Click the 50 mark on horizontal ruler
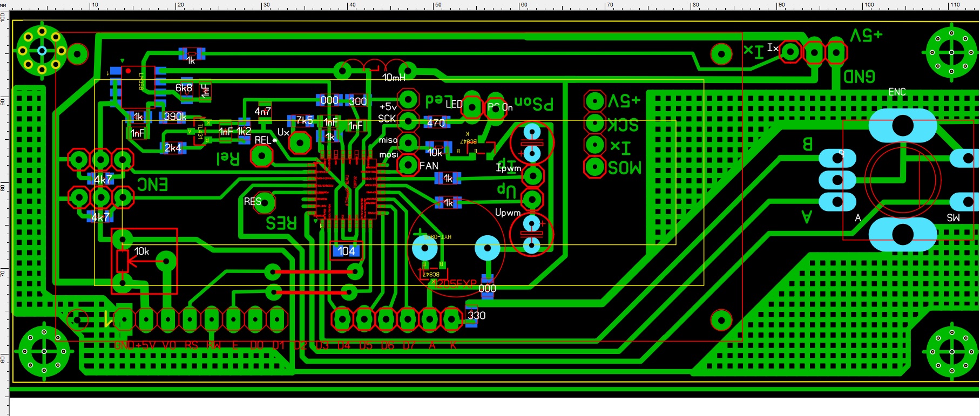 click(x=438, y=5)
